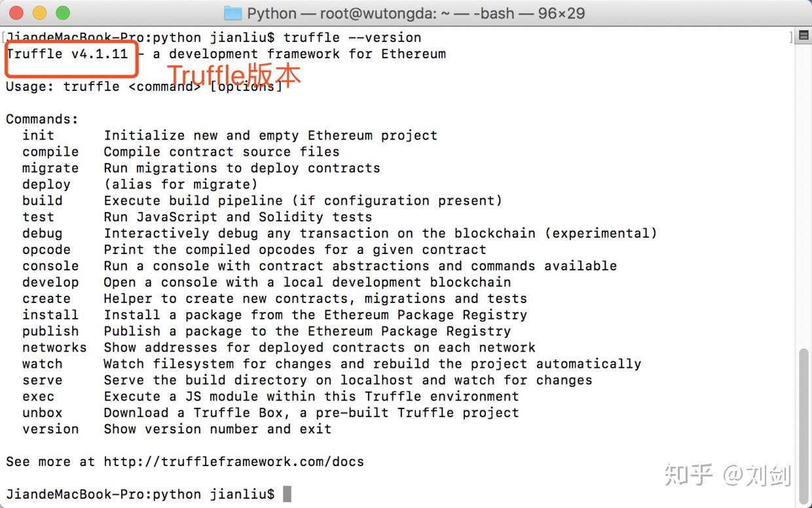This screenshot has height=508, width=812.
Task: Click the "init" command name
Action: [38, 136]
